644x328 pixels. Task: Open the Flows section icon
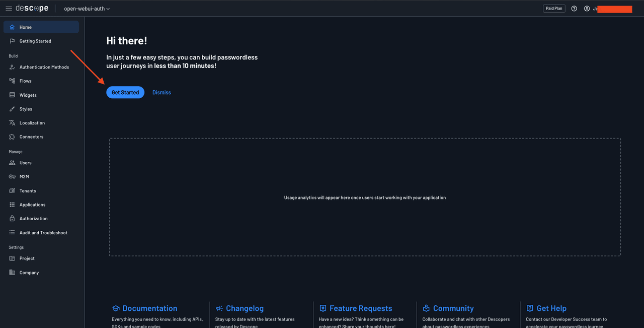coord(12,81)
